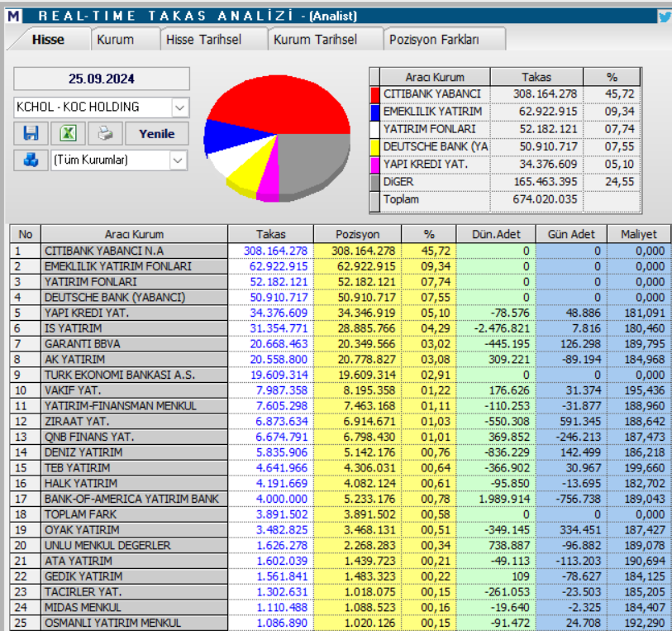Click blue swatch beside EMEKLILIK YATIRIM

(x=374, y=112)
